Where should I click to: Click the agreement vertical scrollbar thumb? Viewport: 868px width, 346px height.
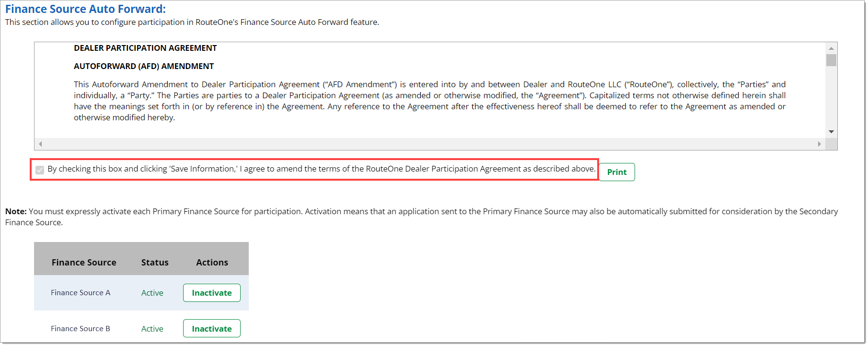[x=831, y=60]
